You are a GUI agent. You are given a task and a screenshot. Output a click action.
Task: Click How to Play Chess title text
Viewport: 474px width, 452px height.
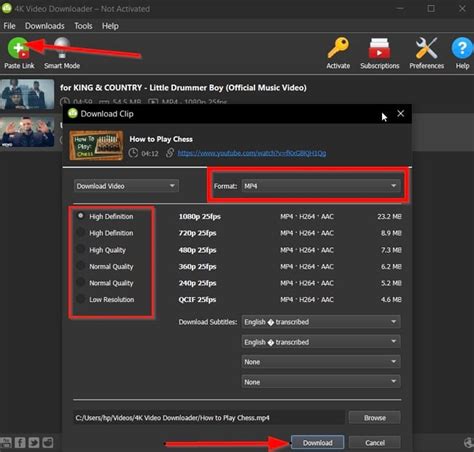(161, 139)
